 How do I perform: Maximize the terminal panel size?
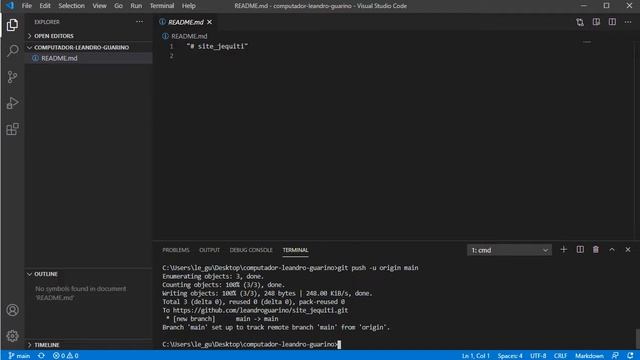[612, 249]
